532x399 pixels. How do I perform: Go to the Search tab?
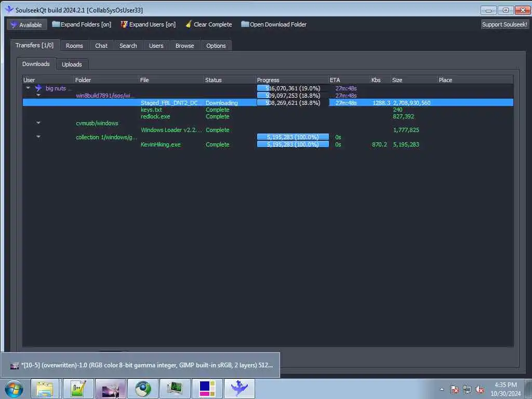point(128,46)
